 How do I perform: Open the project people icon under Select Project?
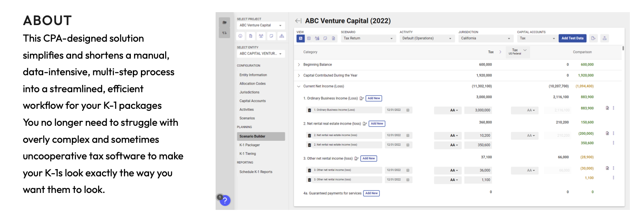(261, 36)
